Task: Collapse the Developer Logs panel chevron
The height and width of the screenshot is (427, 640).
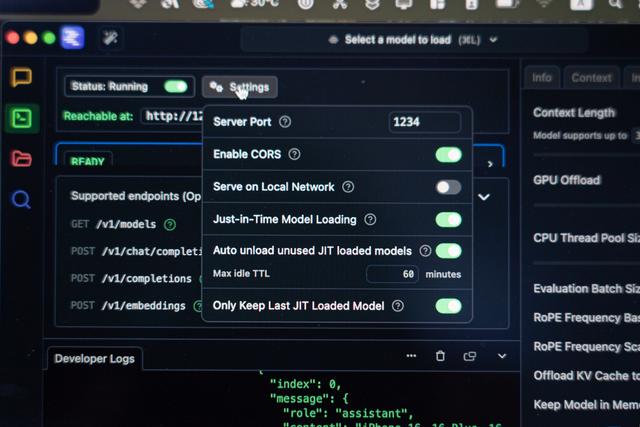Action: click(502, 356)
